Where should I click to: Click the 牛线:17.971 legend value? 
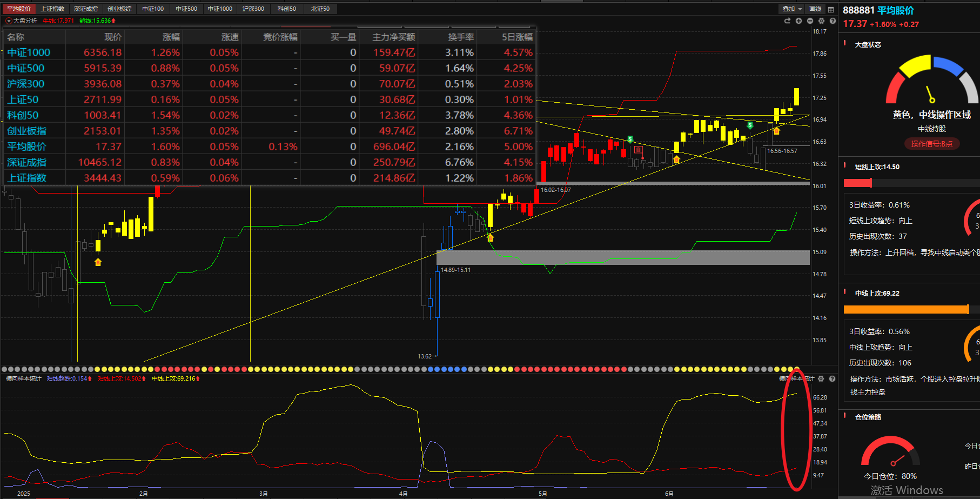coord(58,21)
